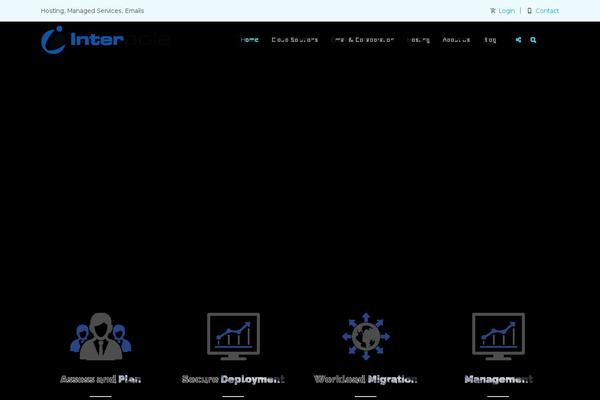Go to the Home menu item
This screenshot has width=600, height=400.
pyautogui.click(x=249, y=40)
